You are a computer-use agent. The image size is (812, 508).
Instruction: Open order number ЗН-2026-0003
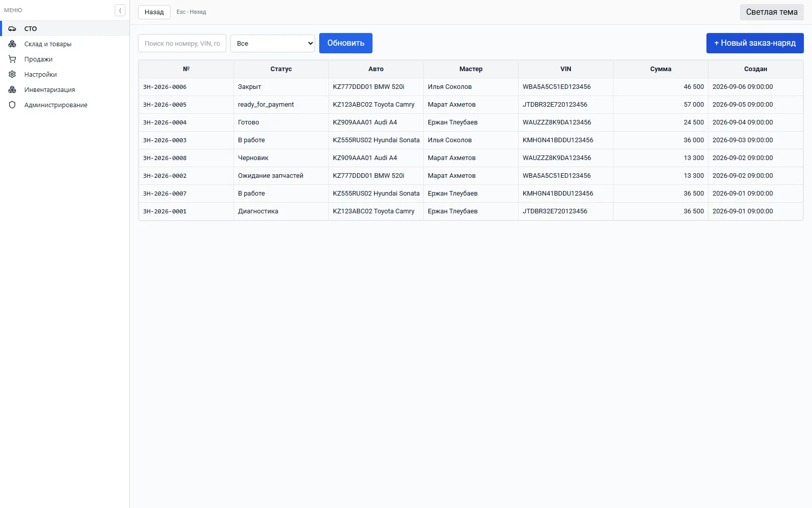[x=165, y=140]
